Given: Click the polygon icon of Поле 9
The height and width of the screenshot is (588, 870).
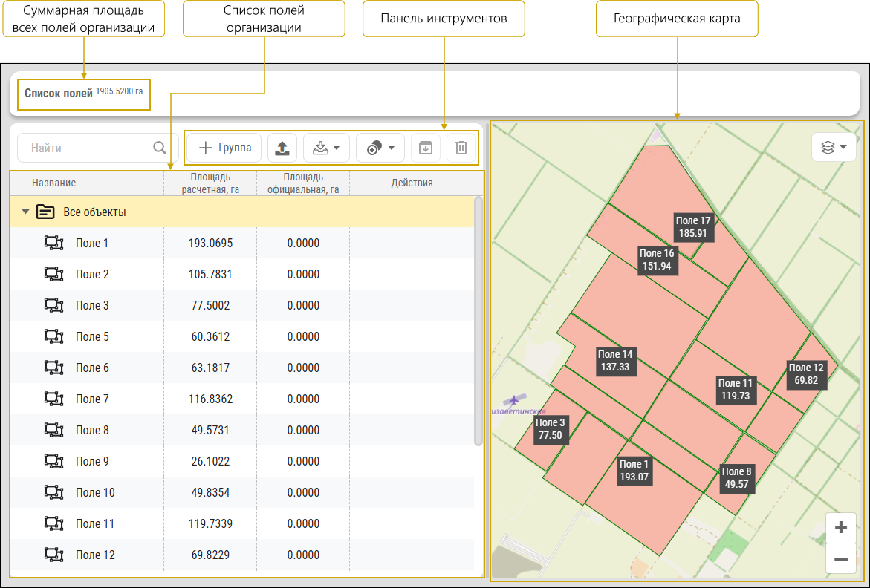Looking at the screenshot, I should 53,460.
